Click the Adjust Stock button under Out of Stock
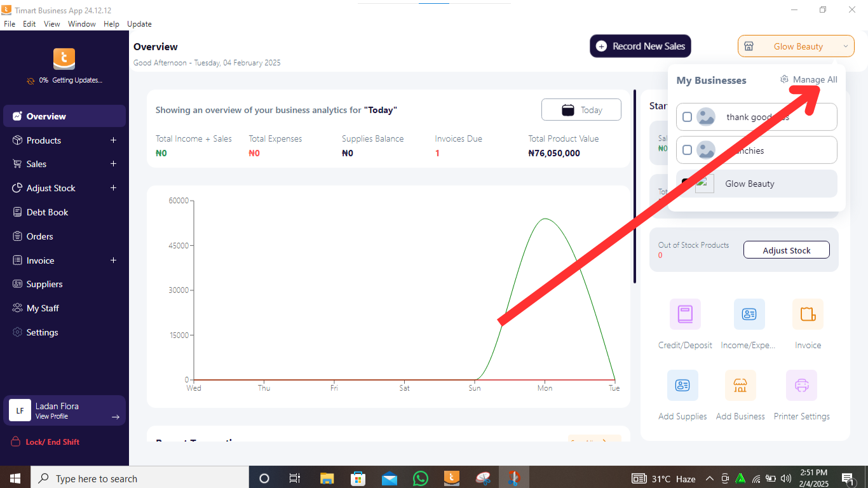868x488 pixels. 787,250
